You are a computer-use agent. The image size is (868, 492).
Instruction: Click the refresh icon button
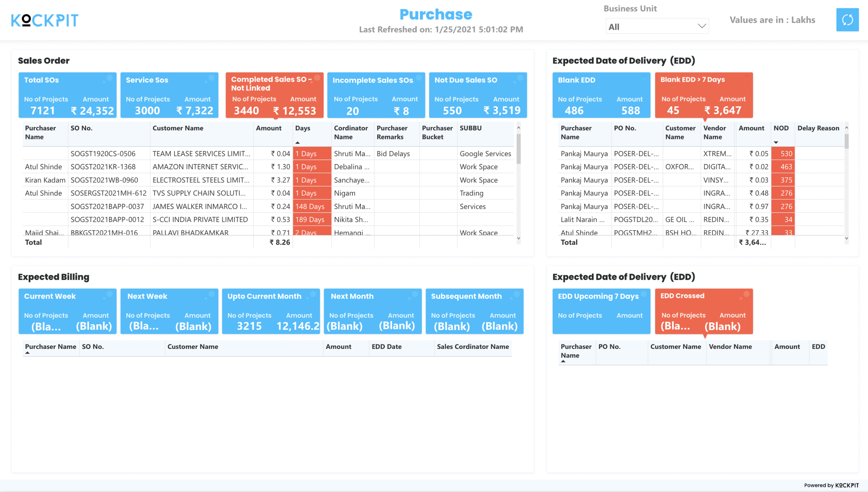[847, 20]
